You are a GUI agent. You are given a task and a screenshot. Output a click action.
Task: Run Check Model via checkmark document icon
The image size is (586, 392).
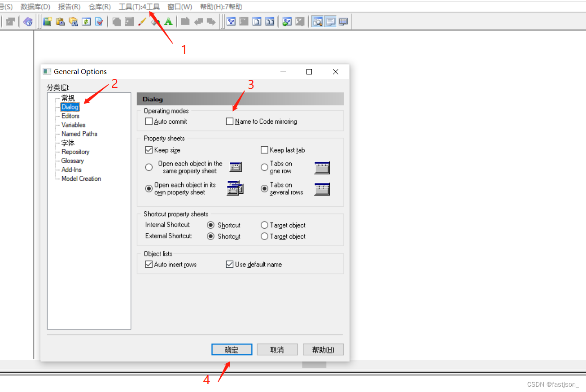(x=99, y=21)
